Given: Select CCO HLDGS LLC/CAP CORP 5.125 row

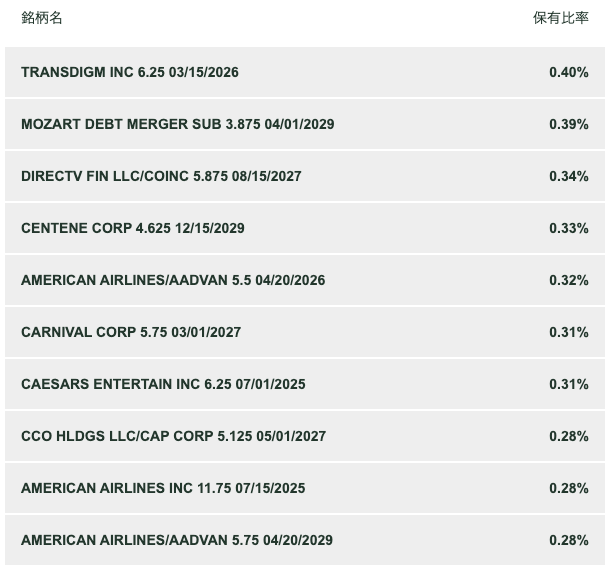Looking at the screenshot, I should (305, 436).
